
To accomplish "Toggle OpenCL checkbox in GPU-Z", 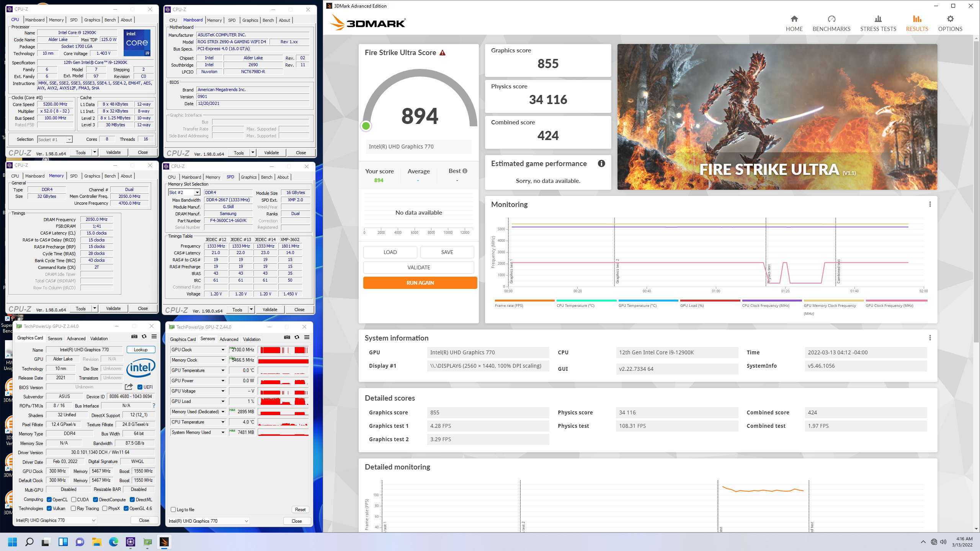I will pos(49,500).
